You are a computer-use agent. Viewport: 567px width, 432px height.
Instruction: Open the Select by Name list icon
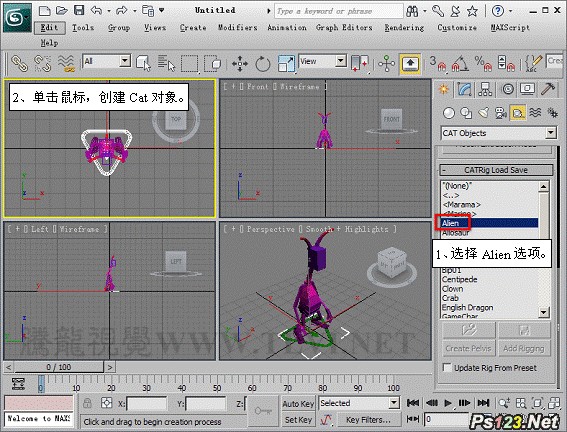[x=166, y=63]
